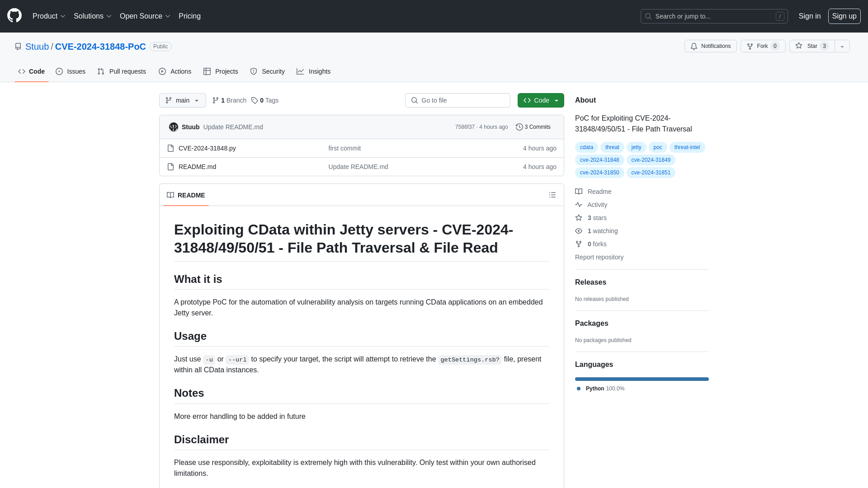The width and height of the screenshot is (868, 488).
Task: Select the README tab in file viewer
Action: coord(186,195)
